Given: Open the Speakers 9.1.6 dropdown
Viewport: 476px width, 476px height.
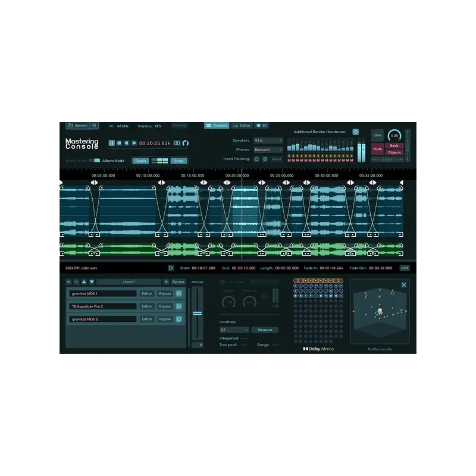Looking at the screenshot, I should point(268,140).
